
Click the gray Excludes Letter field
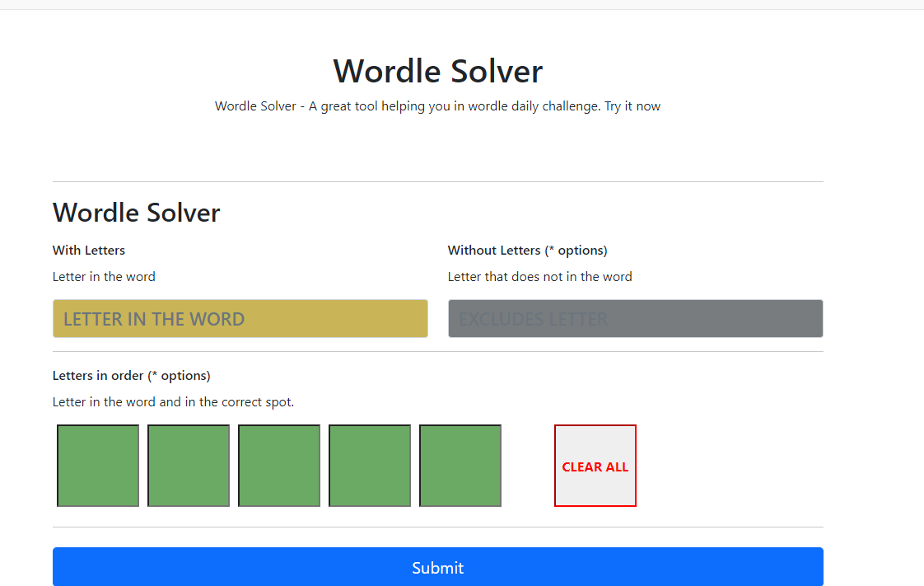click(x=635, y=318)
